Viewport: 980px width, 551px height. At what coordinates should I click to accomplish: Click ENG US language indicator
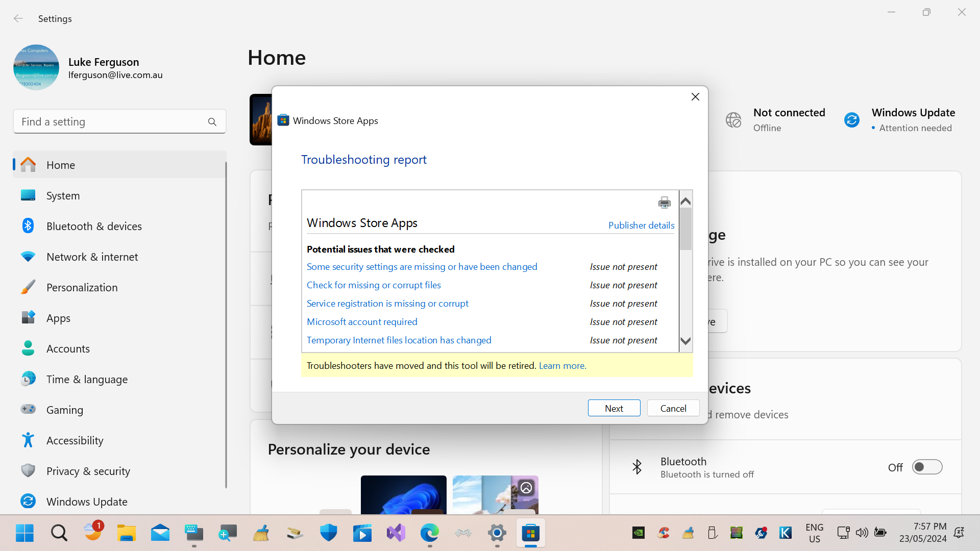click(814, 533)
